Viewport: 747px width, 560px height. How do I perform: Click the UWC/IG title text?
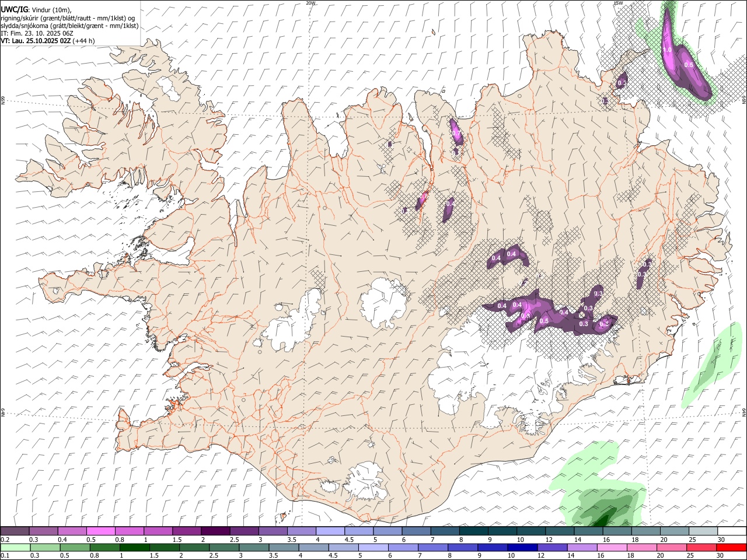(x=13, y=9)
